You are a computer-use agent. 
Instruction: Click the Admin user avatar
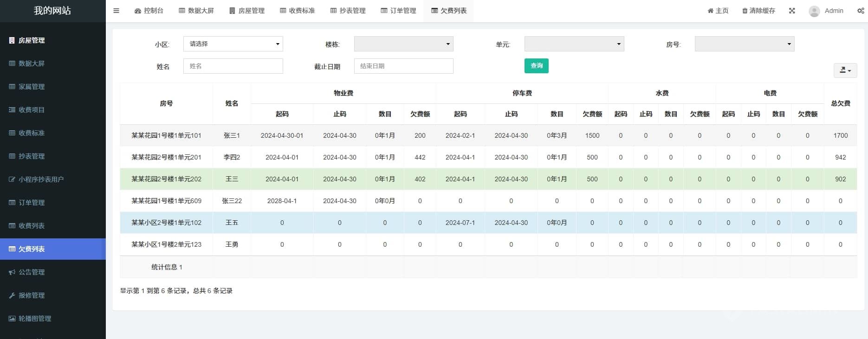[x=814, y=11]
